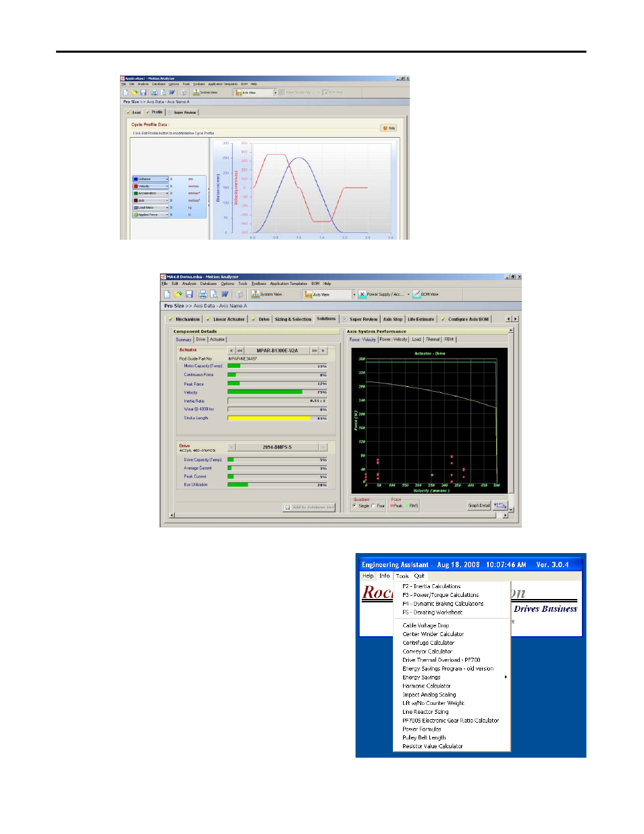Click the Word export icon in Solutions toolbar
Viewport: 644px width, 834px height.
click(225, 294)
